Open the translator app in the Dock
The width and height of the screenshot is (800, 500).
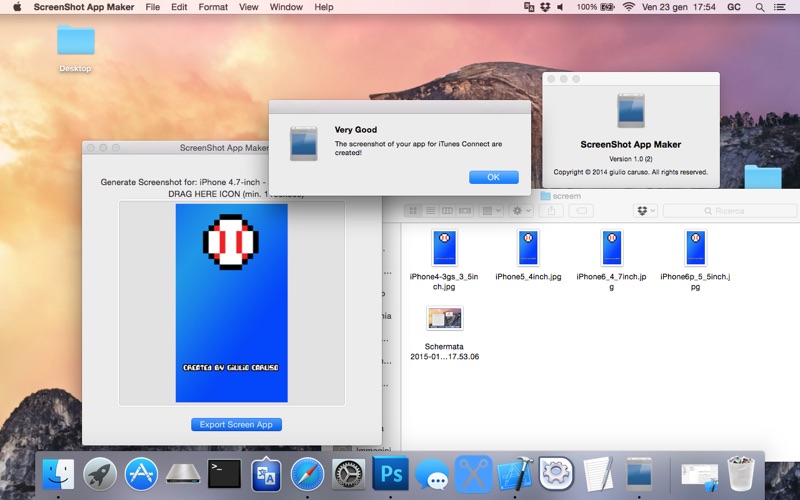coord(266,474)
